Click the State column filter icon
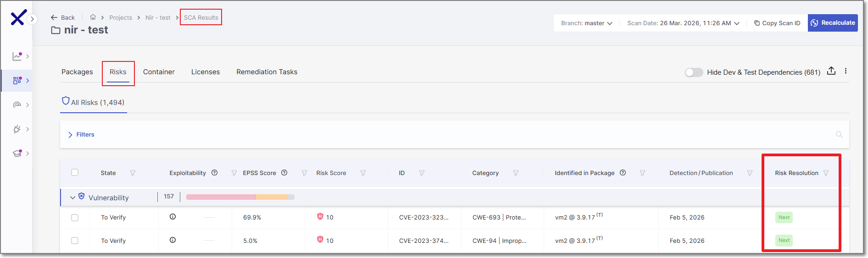 click(133, 173)
